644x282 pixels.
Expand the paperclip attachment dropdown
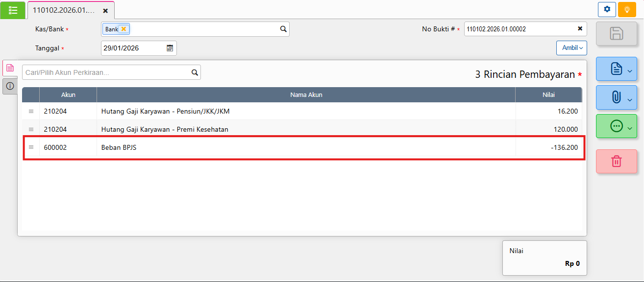pos(617,98)
